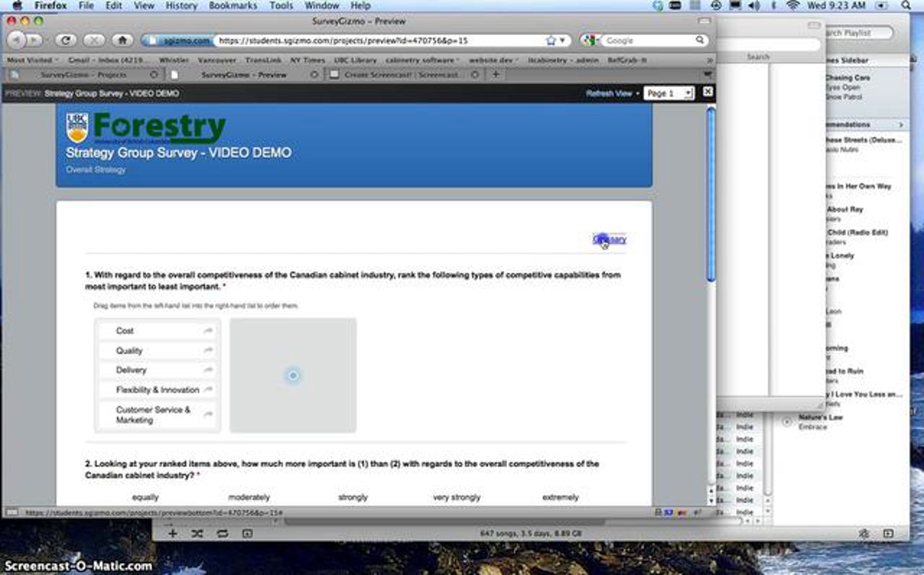The width and height of the screenshot is (924, 575).
Task: Open the Bookmarks menu
Action: click(x=233, y=5)
